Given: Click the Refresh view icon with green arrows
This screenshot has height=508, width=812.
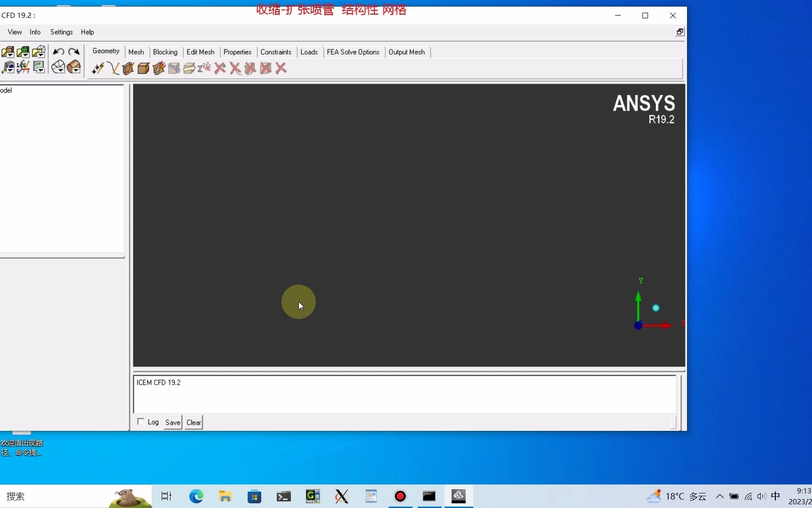Looking at the screenshot, I should [39, 67].
